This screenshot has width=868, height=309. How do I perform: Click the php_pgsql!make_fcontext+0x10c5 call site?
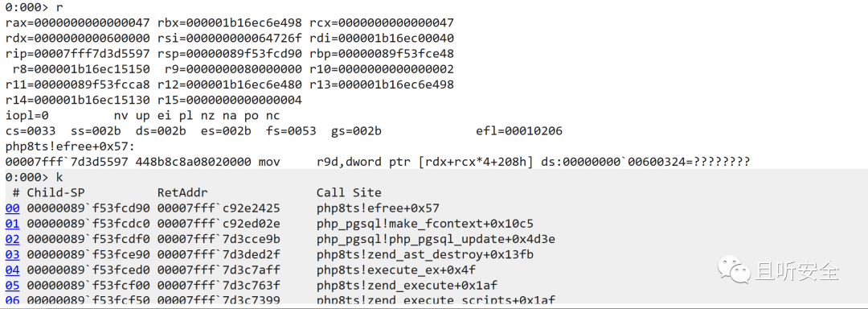(424, 224)
